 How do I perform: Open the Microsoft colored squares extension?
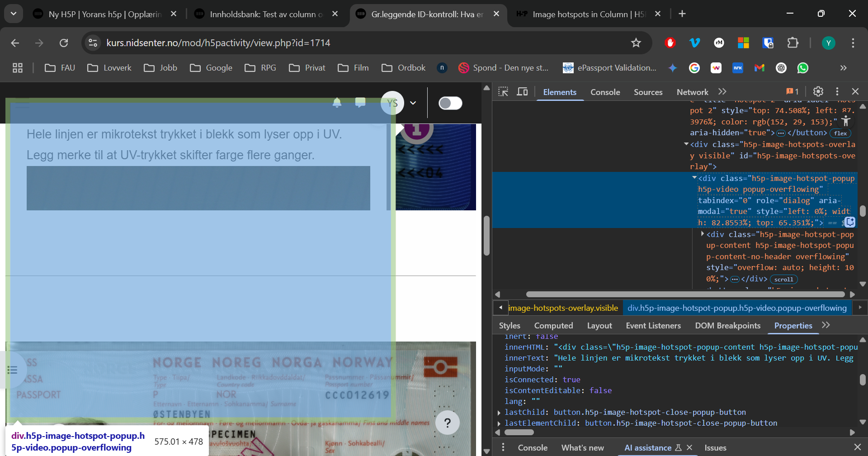(x=743, y=43)
